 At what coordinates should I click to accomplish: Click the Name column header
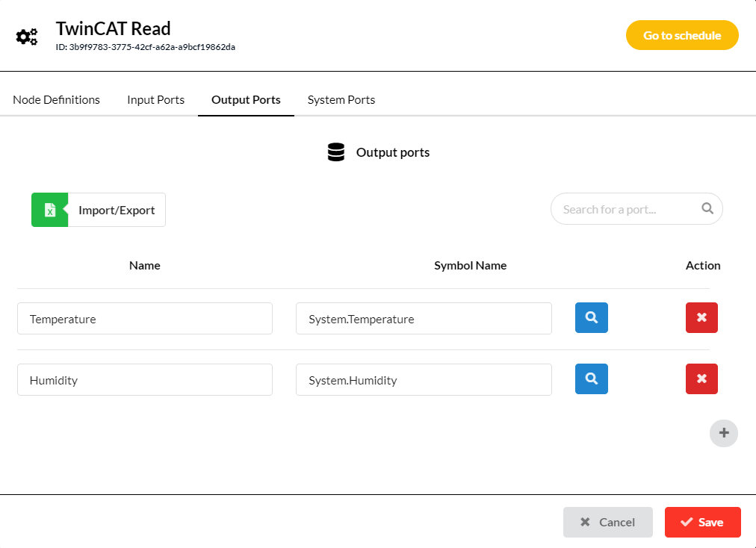pos(145,266)
